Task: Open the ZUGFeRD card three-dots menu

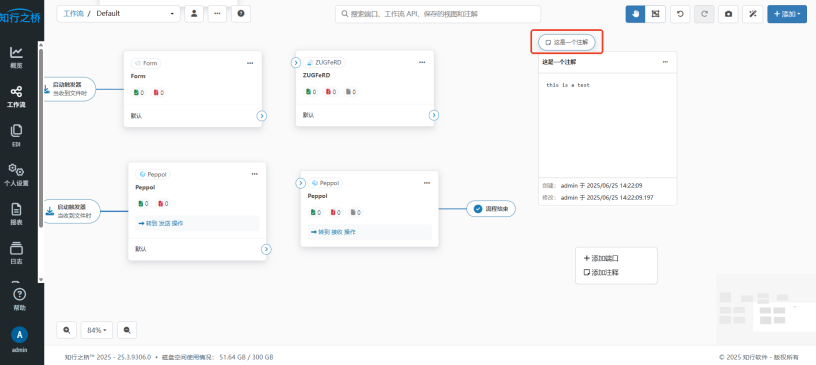Action: pos(422,62)
